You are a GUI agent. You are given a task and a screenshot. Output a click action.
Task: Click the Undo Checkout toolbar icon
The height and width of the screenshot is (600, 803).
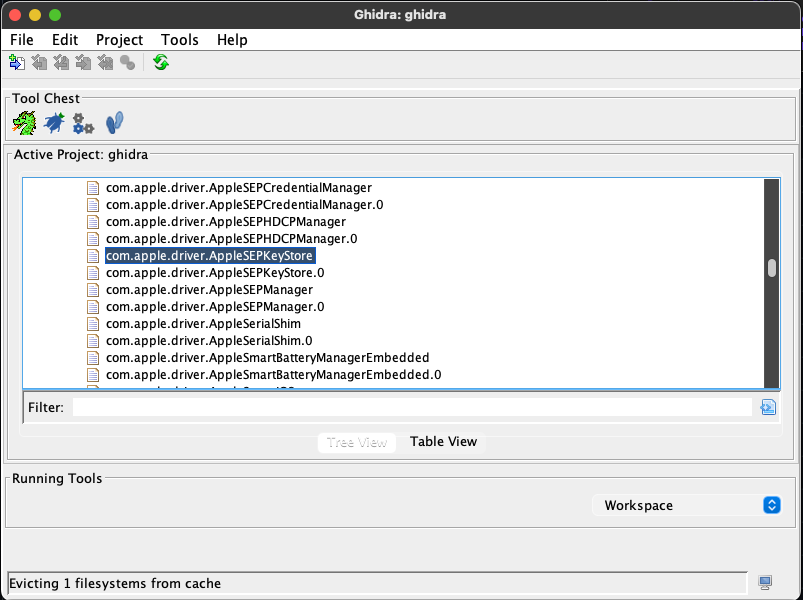(105, 63)
